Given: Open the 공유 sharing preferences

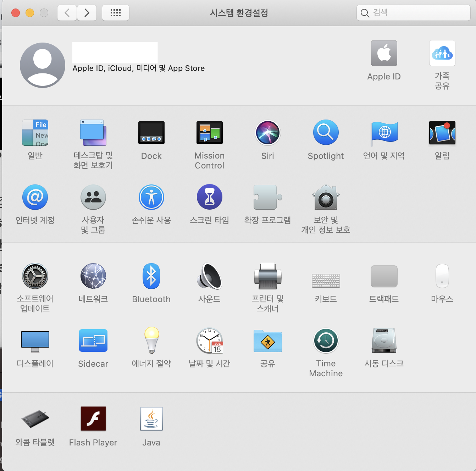Looking at the screenshot, I should [268, 341].
